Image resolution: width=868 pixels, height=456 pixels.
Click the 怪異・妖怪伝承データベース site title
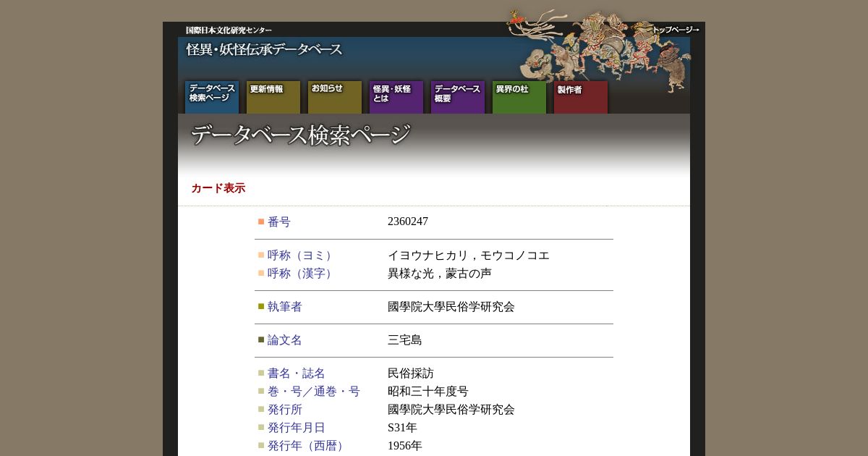click(x=264, y=50)
